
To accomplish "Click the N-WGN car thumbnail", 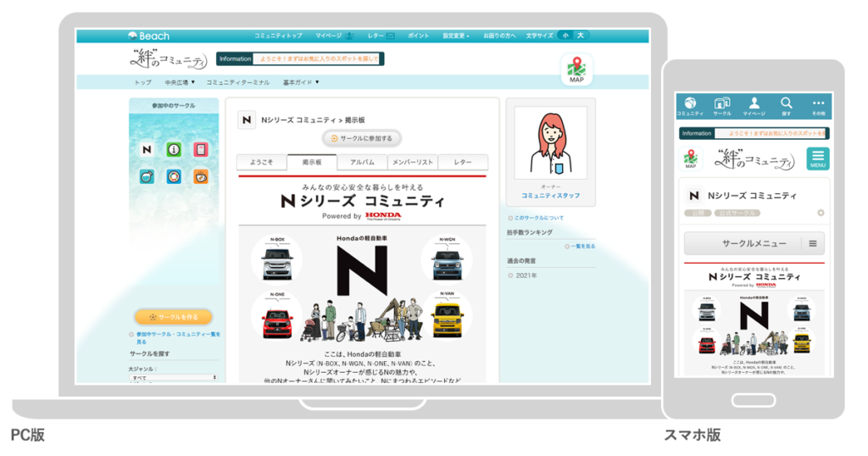I will pyautogui.click(x=447, y=259).
